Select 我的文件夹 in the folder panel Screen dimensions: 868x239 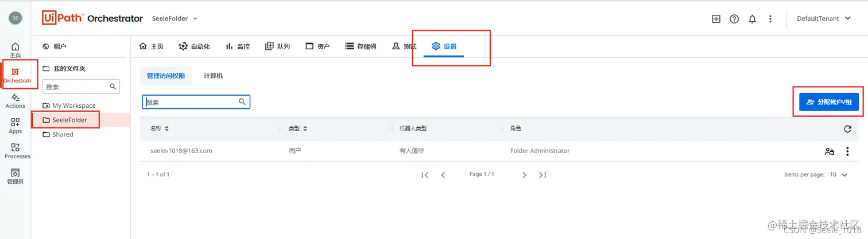(x=64, y=68)
